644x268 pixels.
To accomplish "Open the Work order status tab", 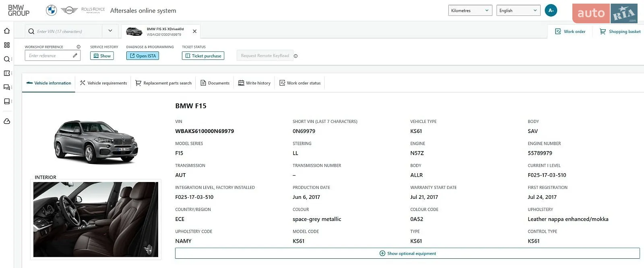I will (300, 83).
